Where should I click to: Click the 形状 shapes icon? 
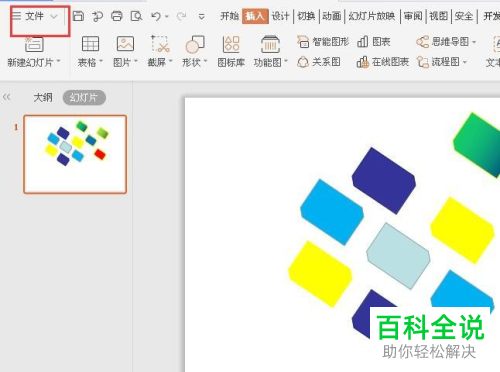[x=195, y=44]
